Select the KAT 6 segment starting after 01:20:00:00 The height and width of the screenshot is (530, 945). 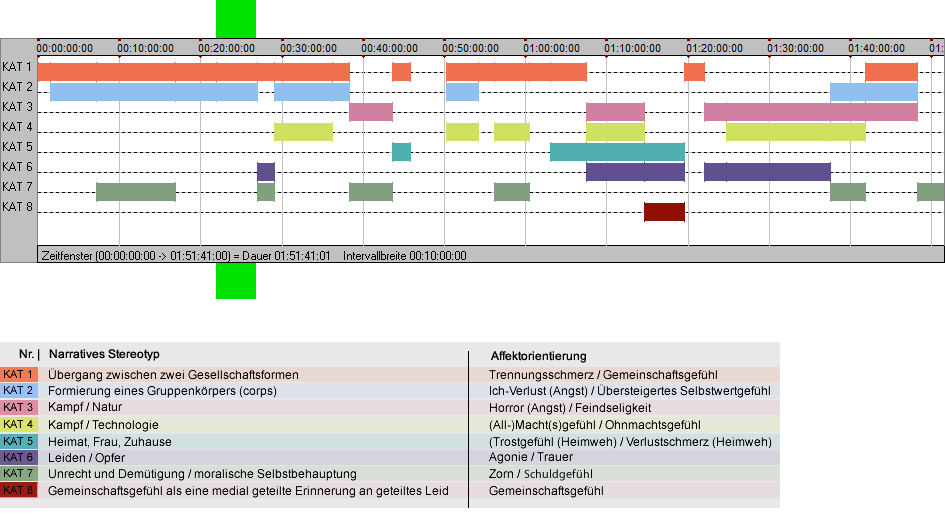coord(768,172)
